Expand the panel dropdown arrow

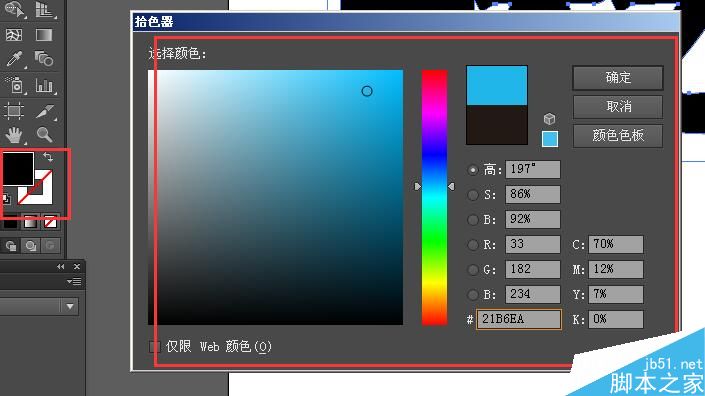[70, 307]
